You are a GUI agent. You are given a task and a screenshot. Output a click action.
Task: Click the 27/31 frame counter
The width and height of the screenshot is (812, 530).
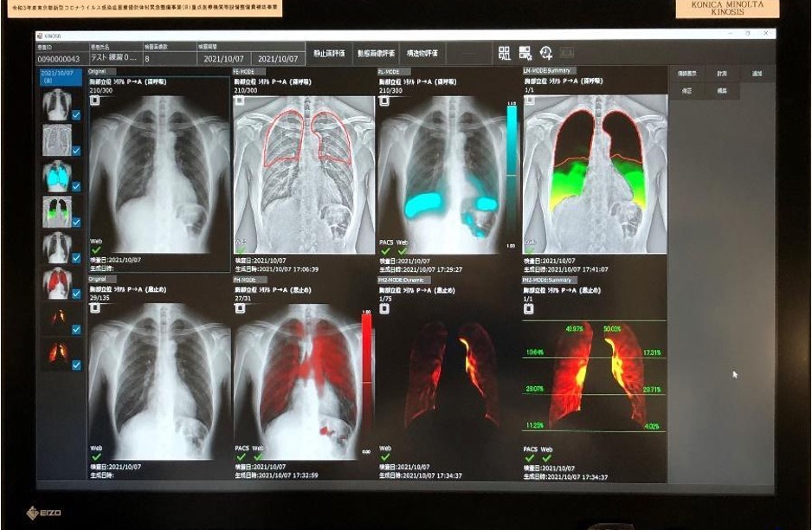(x=243, y=299)
